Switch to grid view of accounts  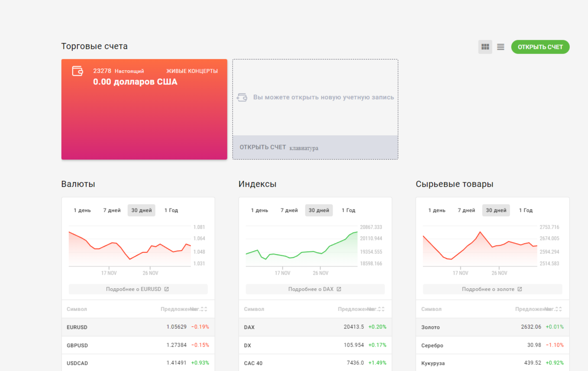pos(485,47)
